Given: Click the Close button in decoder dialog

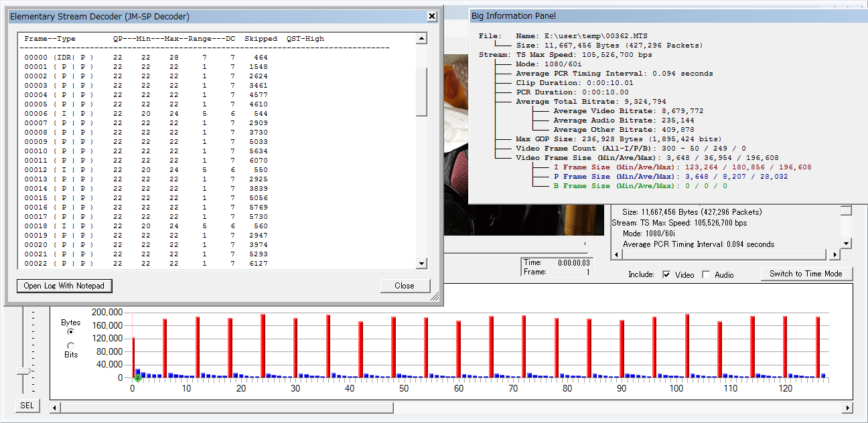Looking at the screenshot, I should pos(404,286).
